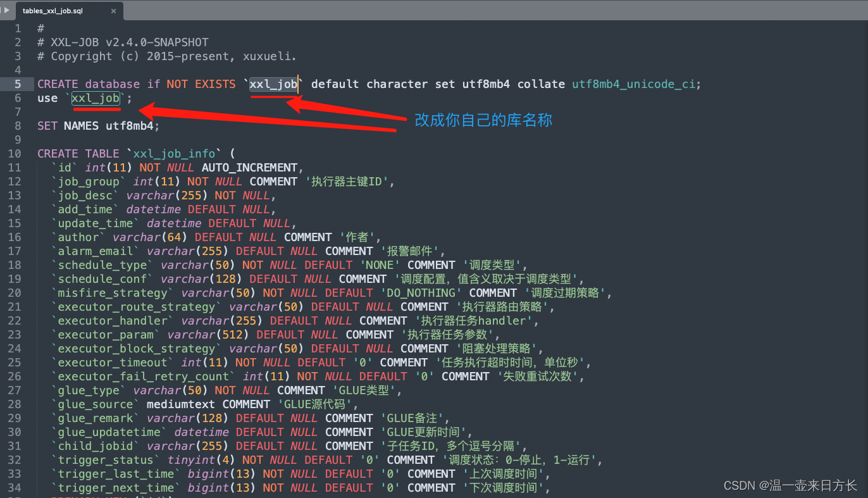868x498 pixels.
Task: Click the '下次调度时间' comment string
Action: (x=503, y=488)
